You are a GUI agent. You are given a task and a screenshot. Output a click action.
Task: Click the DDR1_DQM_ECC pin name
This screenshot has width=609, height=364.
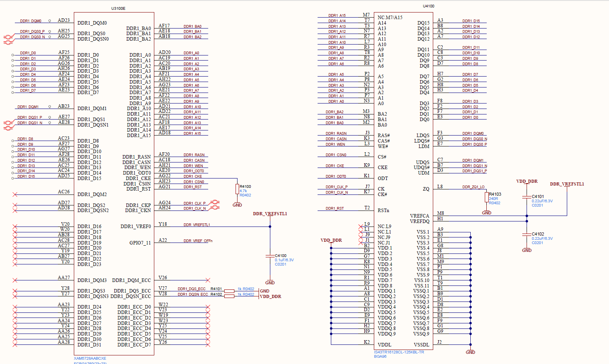[x=131, y=280]
